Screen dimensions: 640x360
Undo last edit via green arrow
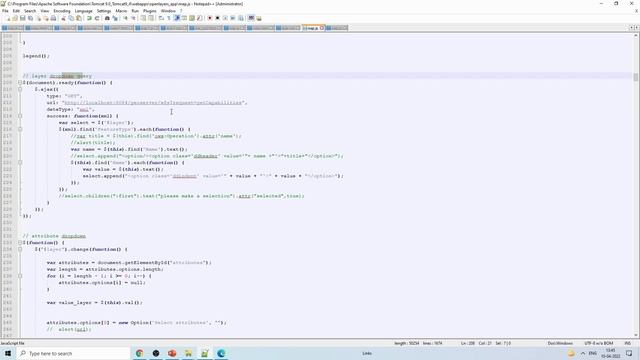pos(89,18)
